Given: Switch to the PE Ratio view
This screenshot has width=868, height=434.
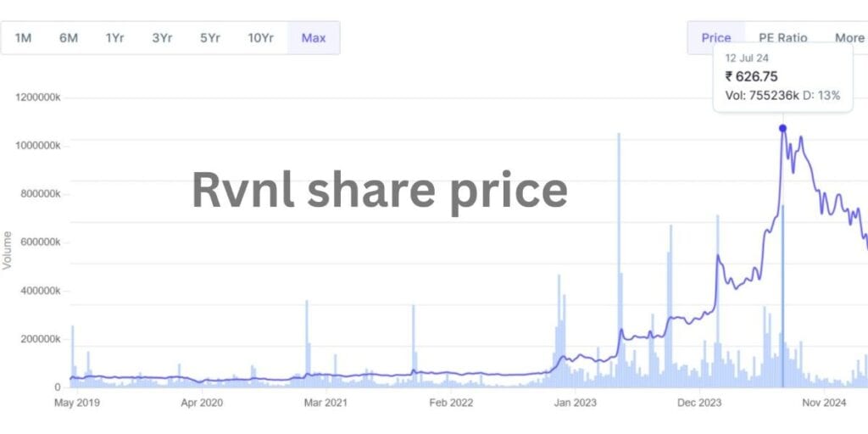Looking at the screenshot, I should coord(783,38).
